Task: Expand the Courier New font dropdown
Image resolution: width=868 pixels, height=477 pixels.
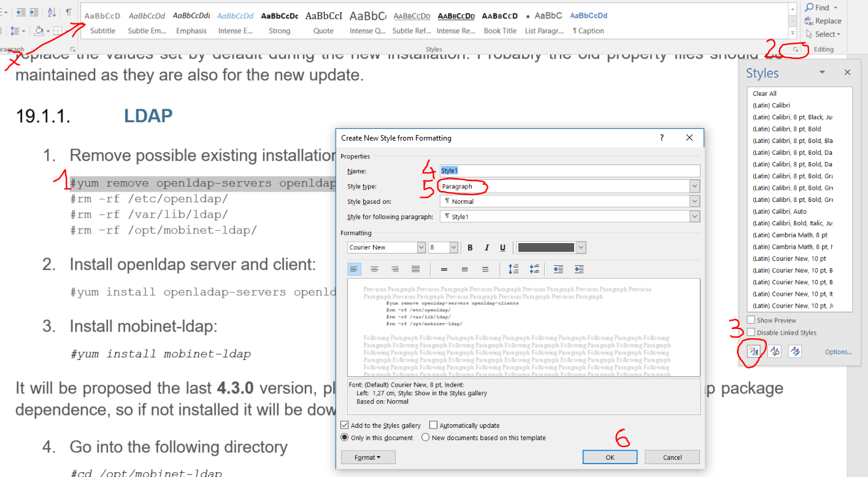Action: click(x=421, y=247)
